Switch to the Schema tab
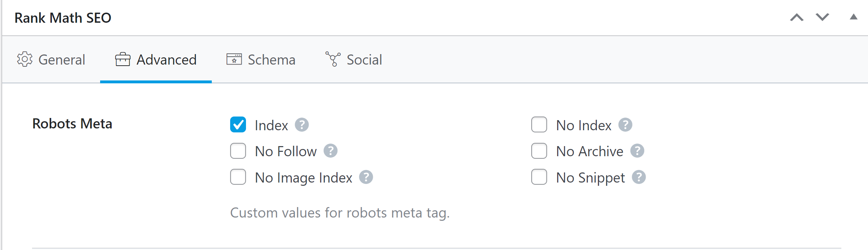The width and height of the screenshot is (868, 250). point(271,60)
